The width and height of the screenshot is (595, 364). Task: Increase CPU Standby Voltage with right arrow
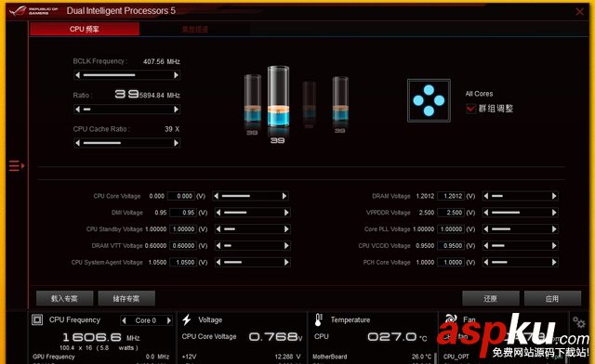coord(286,229)
